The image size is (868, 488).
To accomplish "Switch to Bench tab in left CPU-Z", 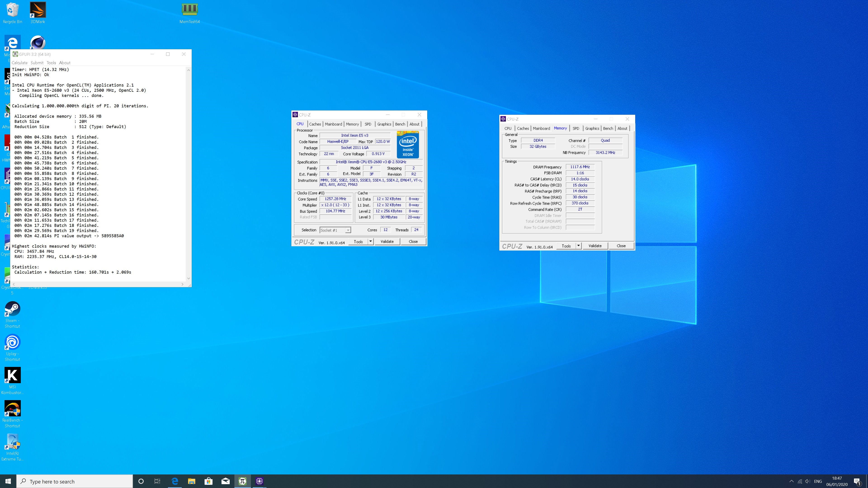I will [x=400, y=124].
